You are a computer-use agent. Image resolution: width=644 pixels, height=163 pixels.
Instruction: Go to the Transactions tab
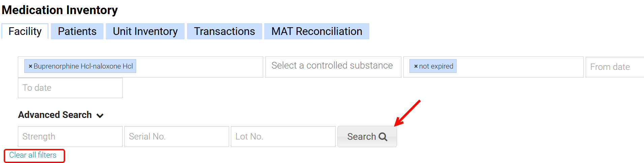pos(224,31)
